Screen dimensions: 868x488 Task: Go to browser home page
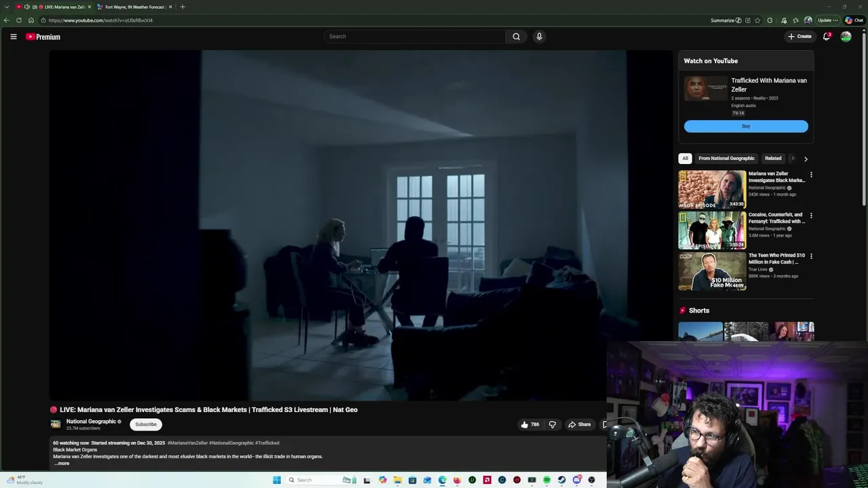pos(31,20)
